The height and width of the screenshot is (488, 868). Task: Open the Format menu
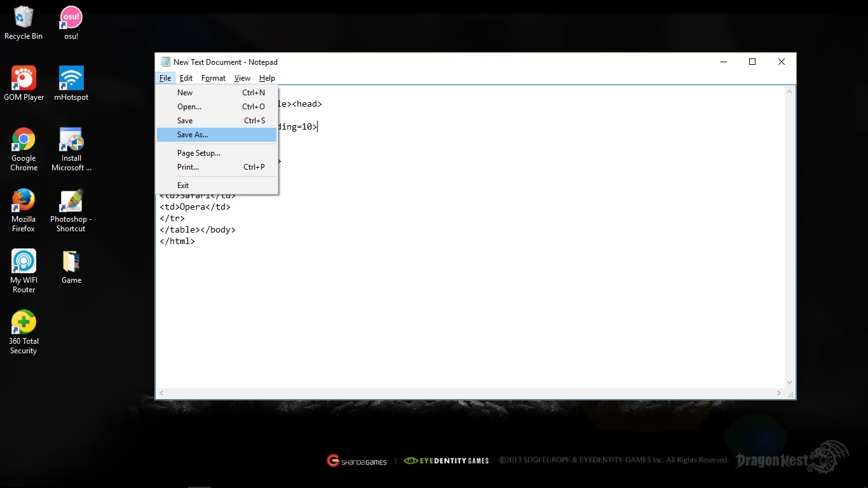coord(213,78)
